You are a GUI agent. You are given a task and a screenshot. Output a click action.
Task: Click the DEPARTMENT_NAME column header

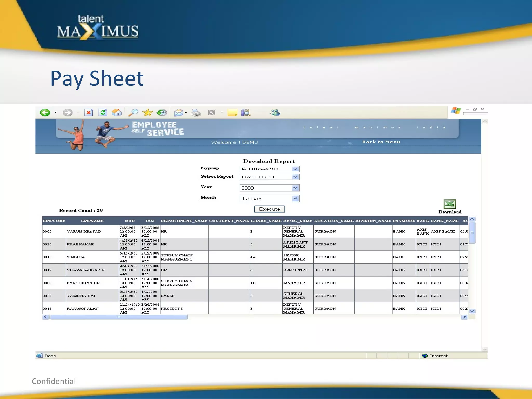click(184, 221)
